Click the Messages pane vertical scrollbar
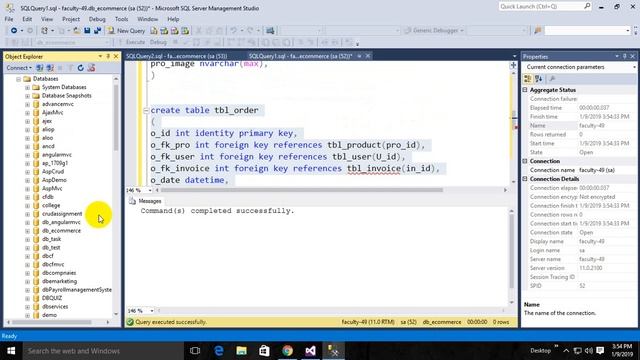640x360 pixels. [x=511, y=251]
